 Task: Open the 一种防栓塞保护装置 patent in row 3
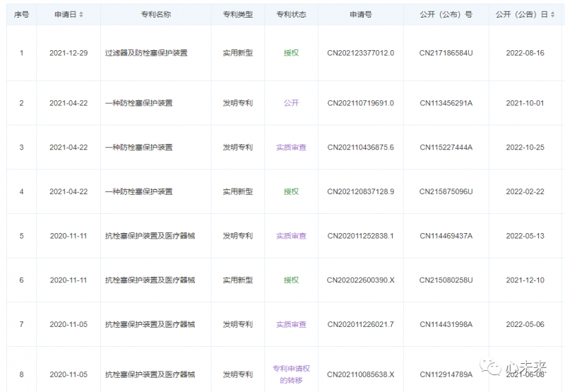tap(138, 148)
